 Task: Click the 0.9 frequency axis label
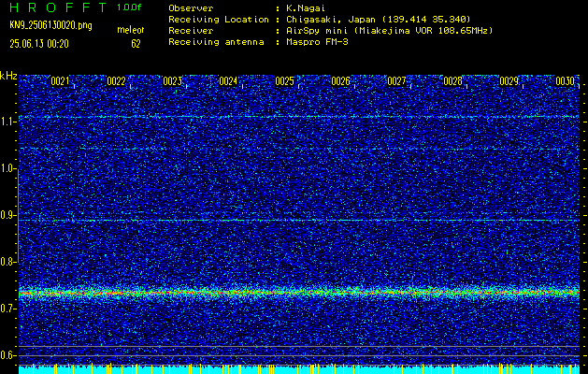(7, 215)
